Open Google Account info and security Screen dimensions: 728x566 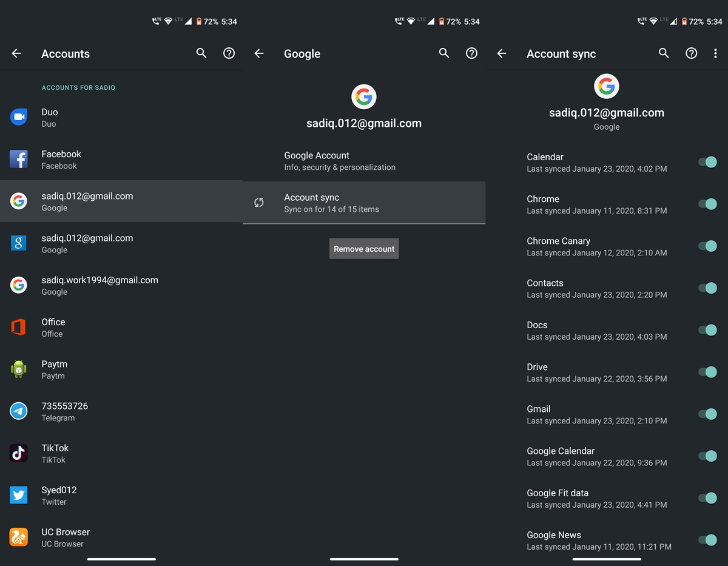pyautogui.click(x=364, y=161)
